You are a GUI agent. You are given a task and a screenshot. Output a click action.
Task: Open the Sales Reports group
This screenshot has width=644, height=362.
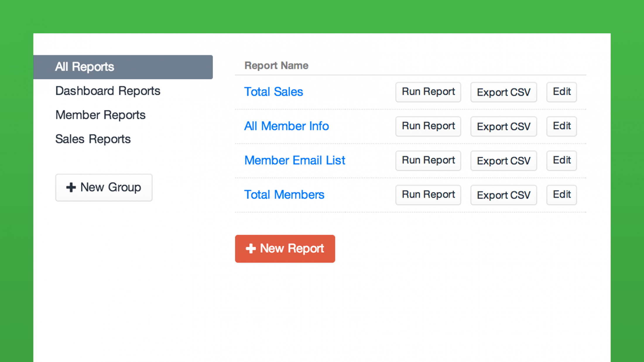click(x=93, y=139)
